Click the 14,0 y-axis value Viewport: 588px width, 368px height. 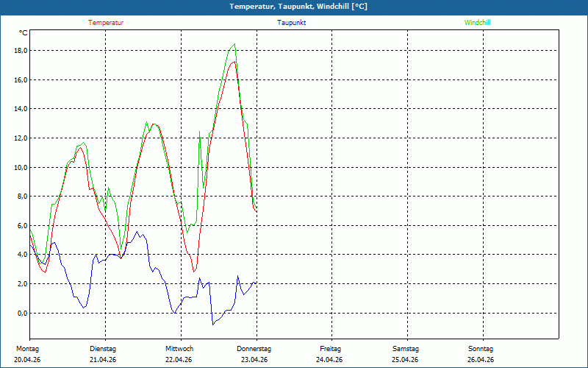(20, 109)
